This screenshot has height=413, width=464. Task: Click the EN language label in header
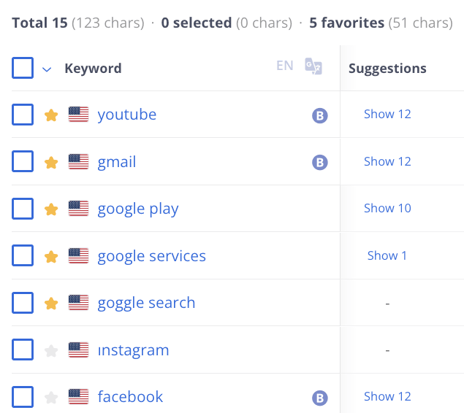[285, 66]
